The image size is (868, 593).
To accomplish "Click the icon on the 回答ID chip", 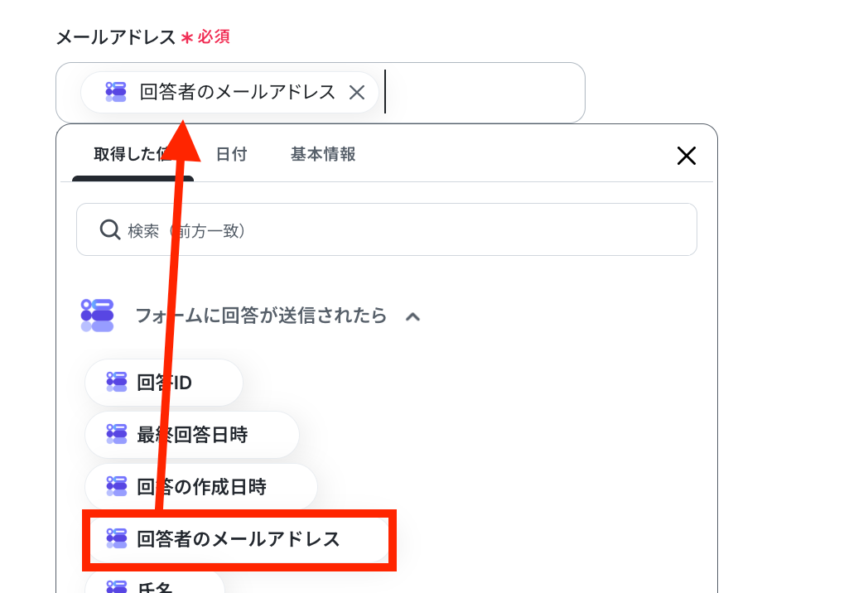I will [x=117, y=382].
